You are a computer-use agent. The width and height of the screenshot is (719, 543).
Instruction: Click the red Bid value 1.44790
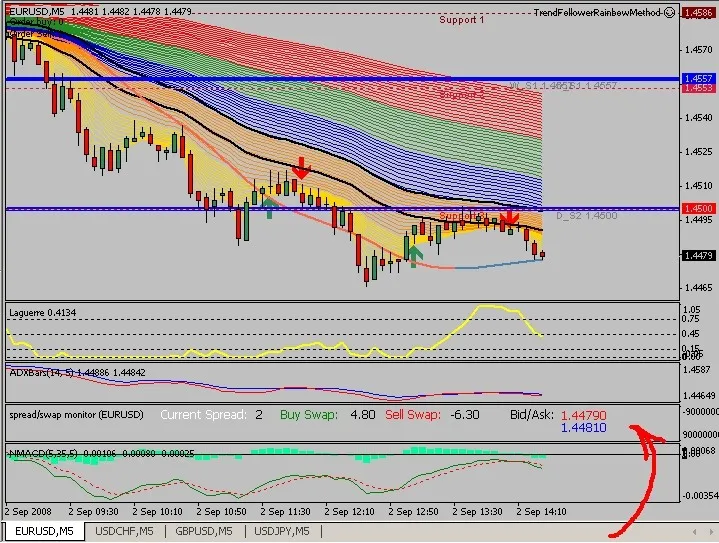pyautogui.click(x=583, y=414)
